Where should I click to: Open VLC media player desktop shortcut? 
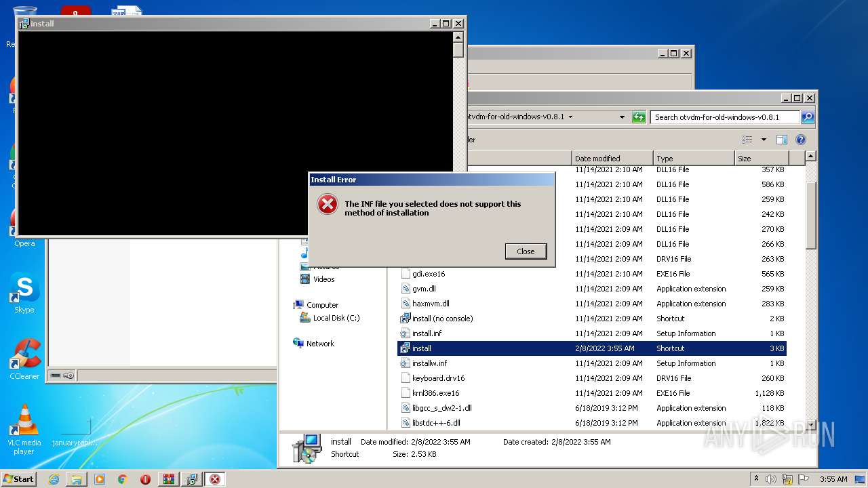tap(24, 429)
